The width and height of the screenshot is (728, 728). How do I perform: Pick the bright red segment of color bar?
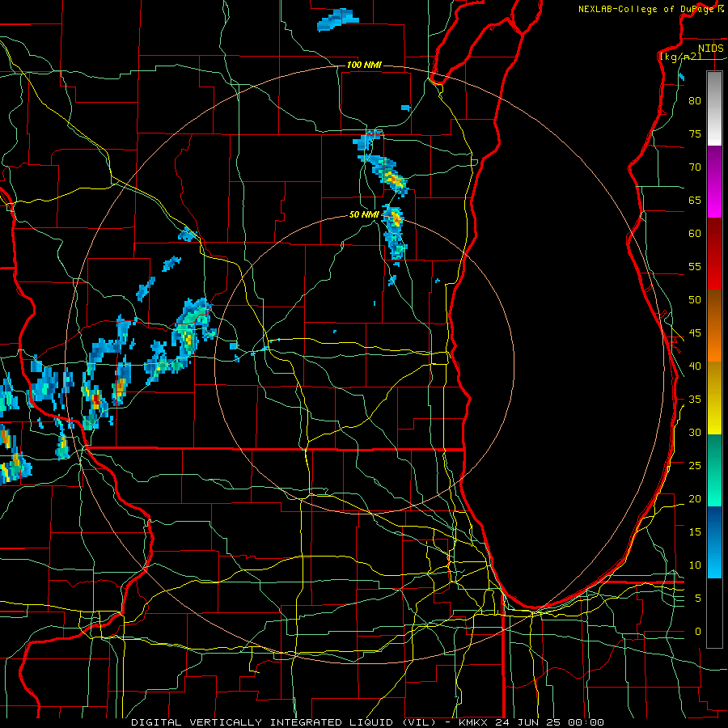point(714,272)
